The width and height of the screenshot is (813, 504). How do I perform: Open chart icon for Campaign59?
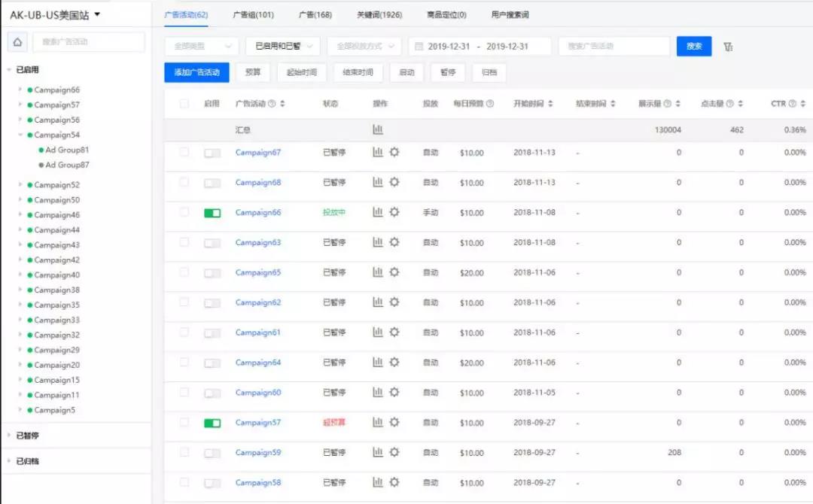click(x=378, y=453)
